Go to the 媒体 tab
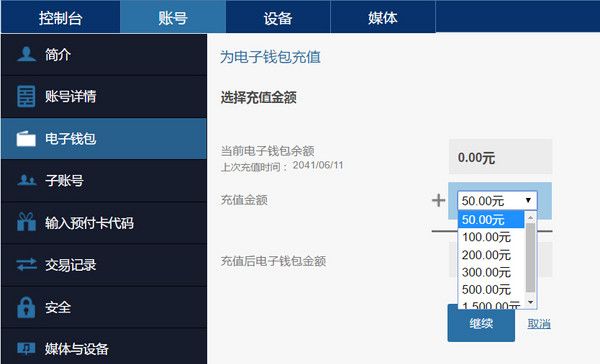The width and height of the screenshot is (600, 364). coord(383,18)
